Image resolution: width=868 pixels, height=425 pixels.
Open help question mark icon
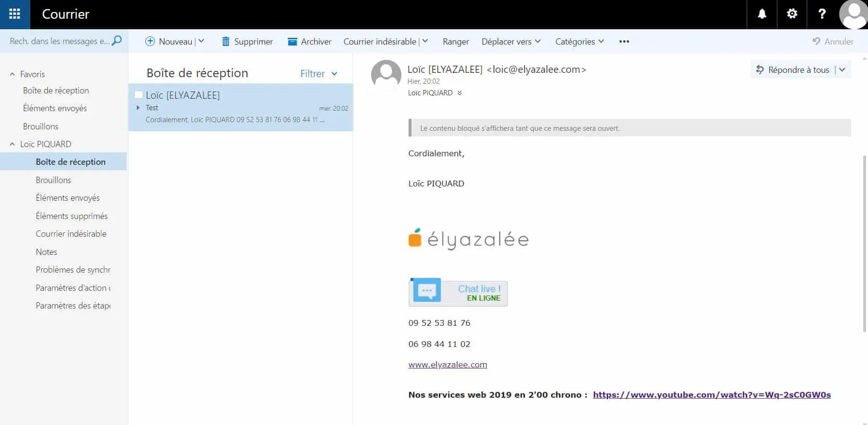(822, 14)
